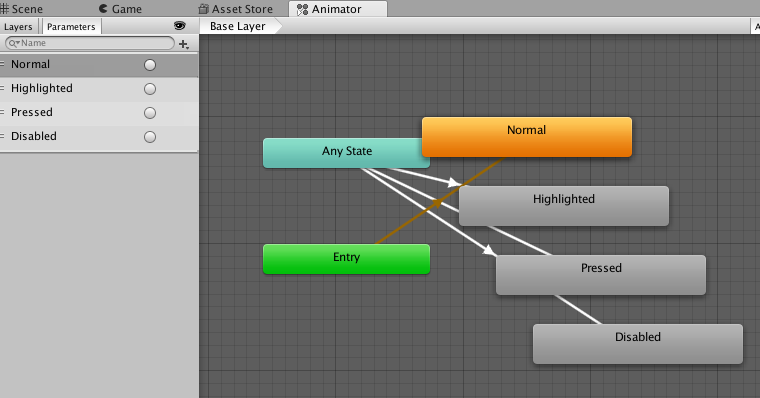The image size is (760, 398).
Task: Select the Pressed state node
Action: tap(601, 275)
